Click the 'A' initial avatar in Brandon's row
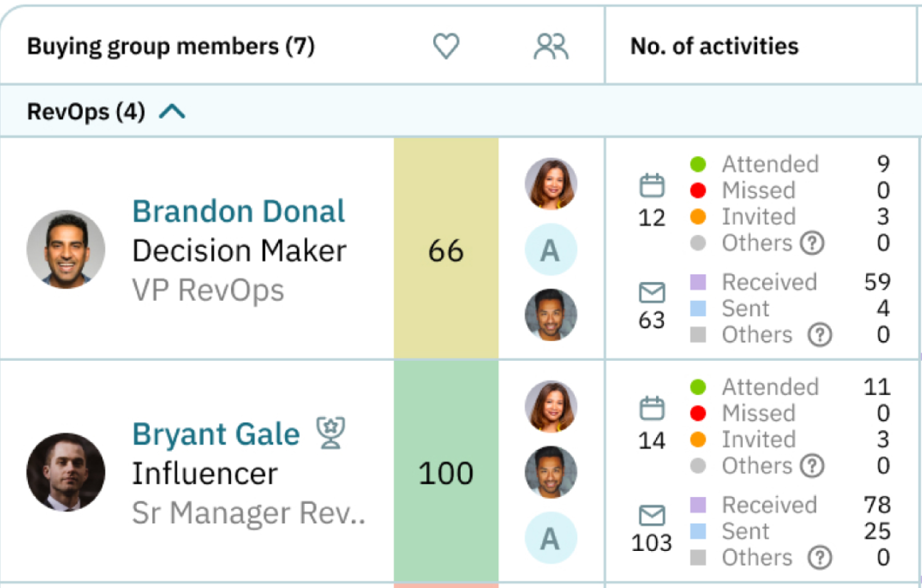Image resolution: width=922 pixels, height=588 pixels. tap(551, 250)
